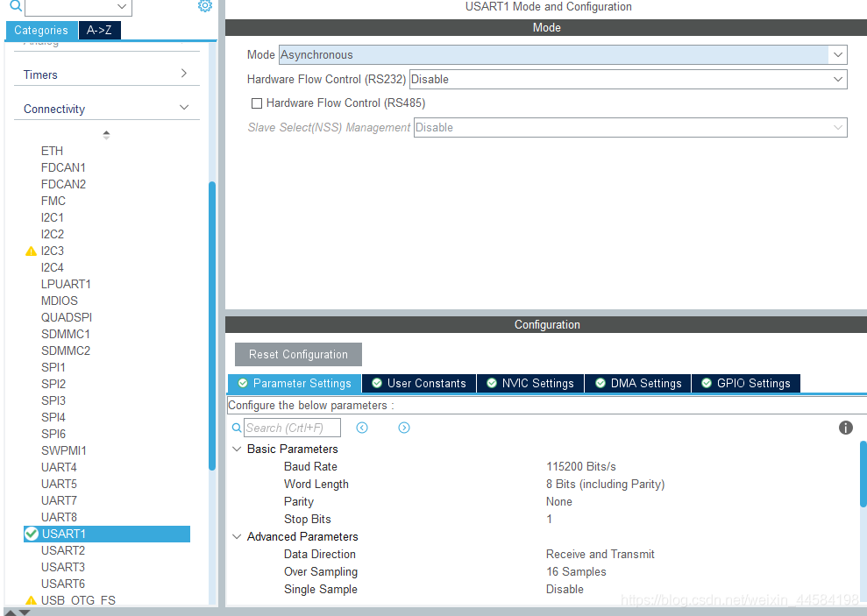Go to the next search result arrow
Image resolution: width=867 pixels, height=616 pixels.
coord(404,428)
